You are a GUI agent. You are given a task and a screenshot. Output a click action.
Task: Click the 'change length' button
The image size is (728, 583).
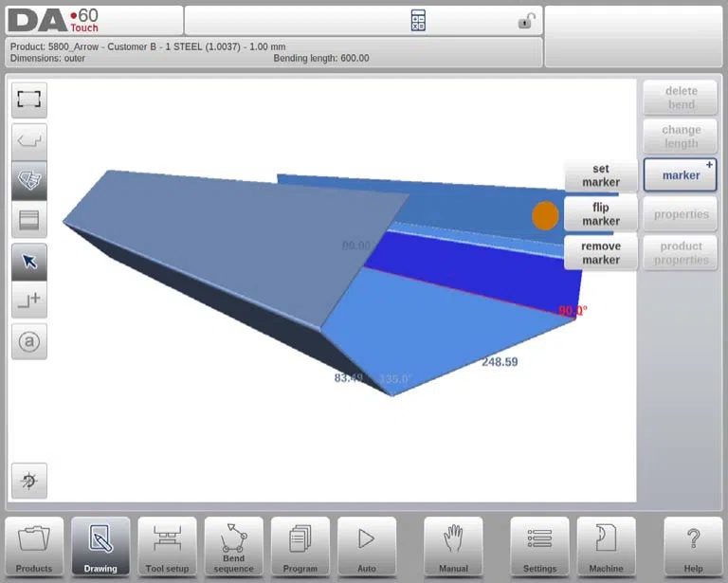point(681,137)
